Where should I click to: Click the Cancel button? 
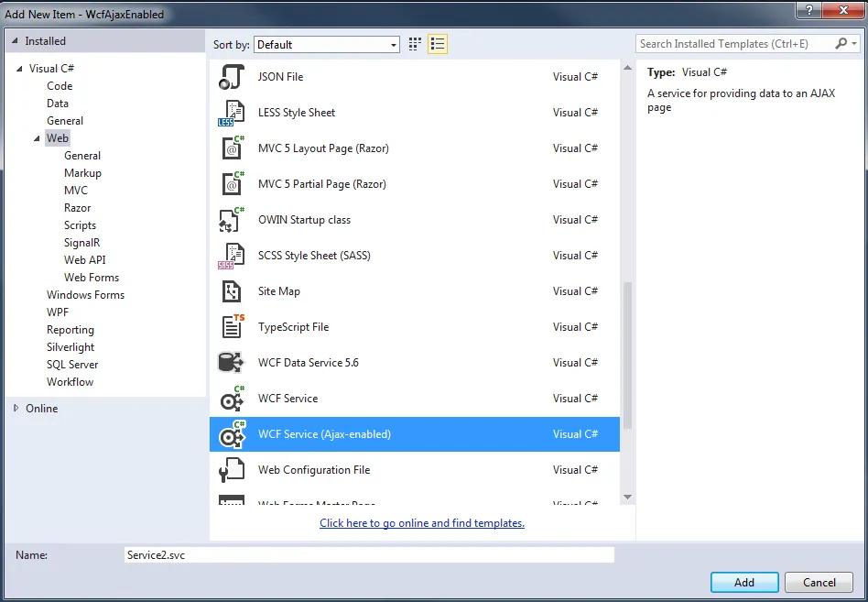tap(819, 583)
